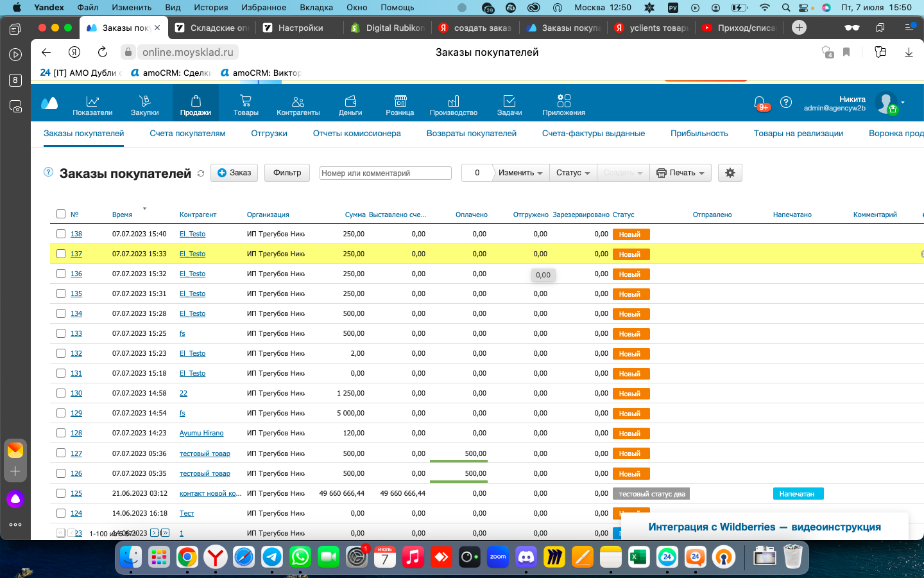Switch to the Счета покупателям tab
This screenshot has height=578, width=924.
188,134
